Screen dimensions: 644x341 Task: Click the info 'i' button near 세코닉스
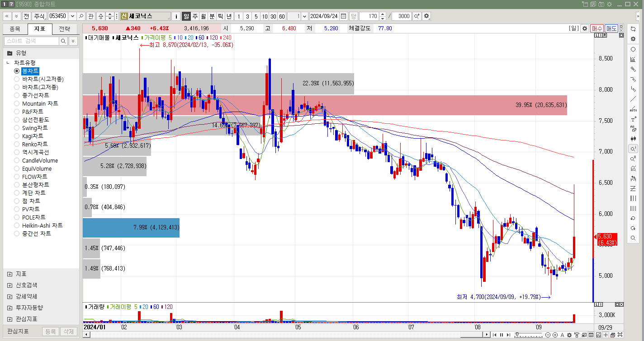[176, 16]
